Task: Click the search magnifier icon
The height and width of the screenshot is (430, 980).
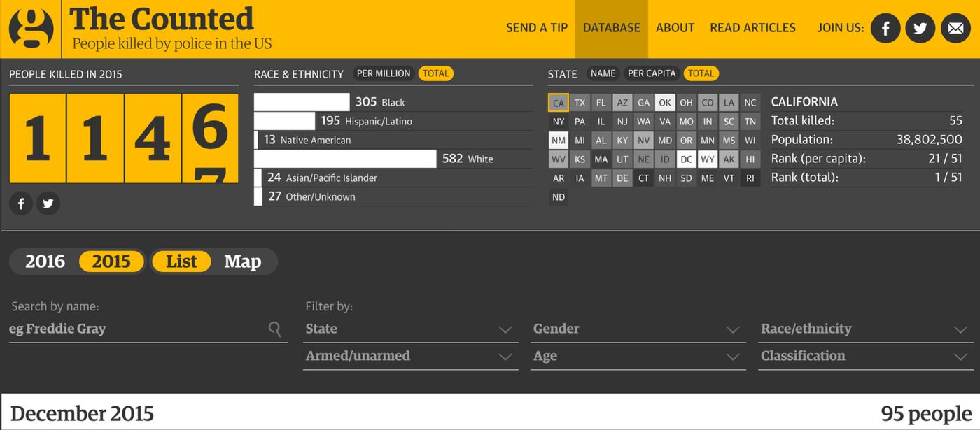Action: (275, 329)
